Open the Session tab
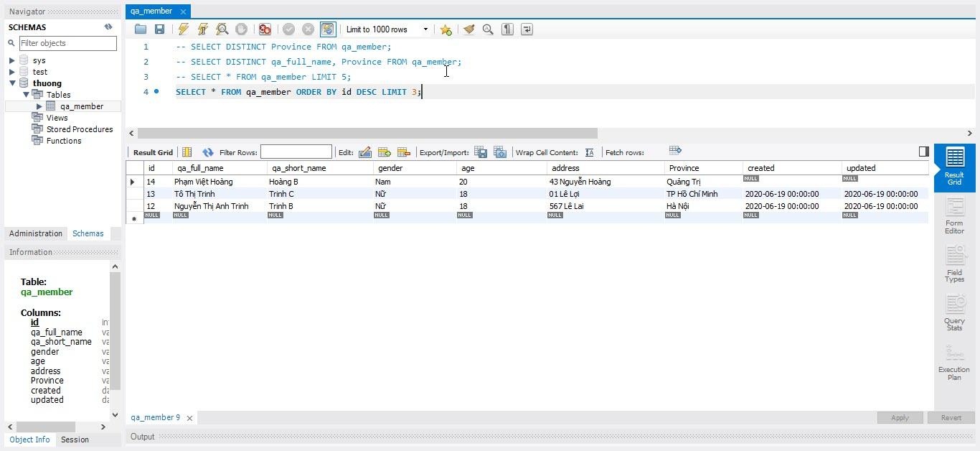The image size is (980, 451). 75,440
